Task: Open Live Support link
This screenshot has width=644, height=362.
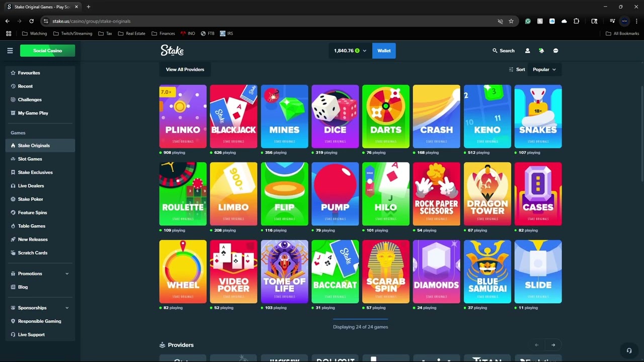Action: pyautogui.click(x=40, y=335)
